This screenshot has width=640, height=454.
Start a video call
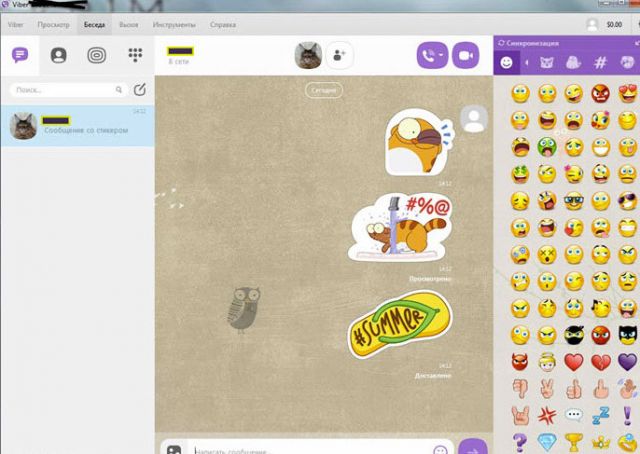[466, 56]
